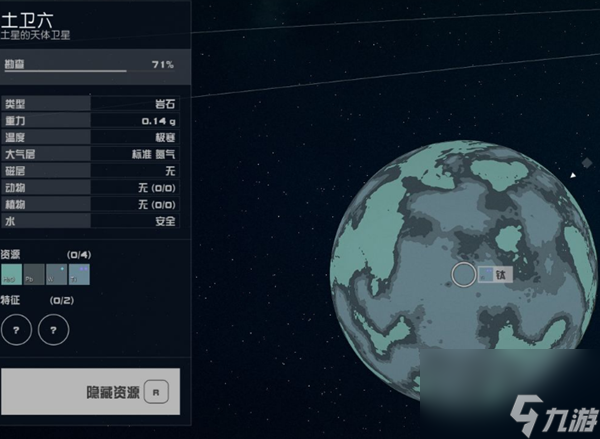Click the 0.14 g gravity value
600x439 pixels.
(158, 121)
